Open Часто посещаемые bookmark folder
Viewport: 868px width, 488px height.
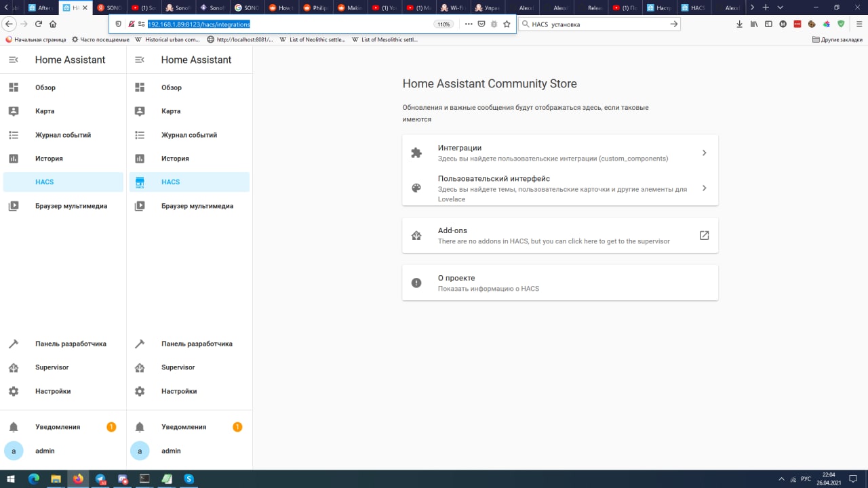click(x=100, y=40)
